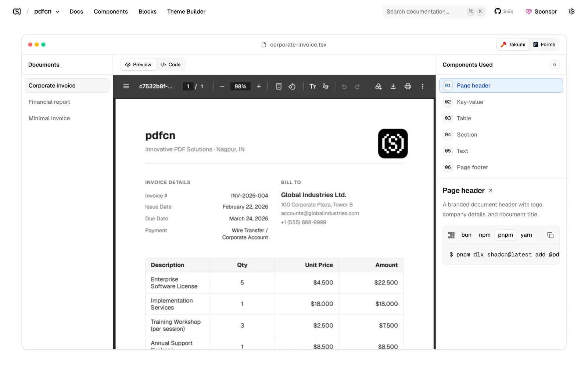This screenshot has height=368, width=588.
Task: Click the Sponsor link
Action: coord(541,11)
